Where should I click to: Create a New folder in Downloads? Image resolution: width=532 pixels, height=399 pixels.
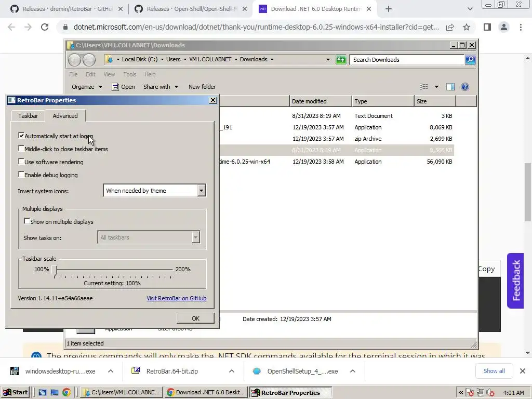tap(202, 87)
